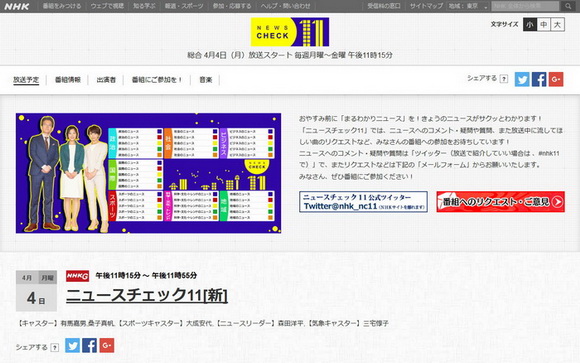Share on Google+ from the top share bar

[556, 79]
